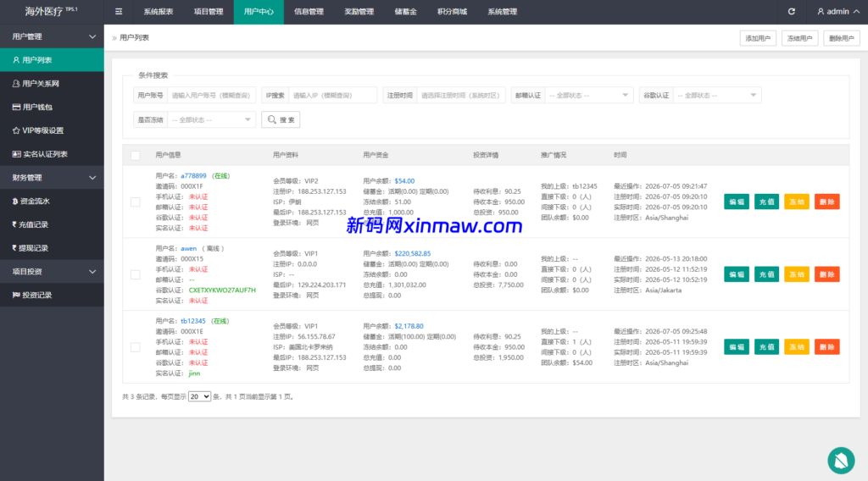Switch to 系统管理 top menu

pyautogui.click(x=502, y=12)
